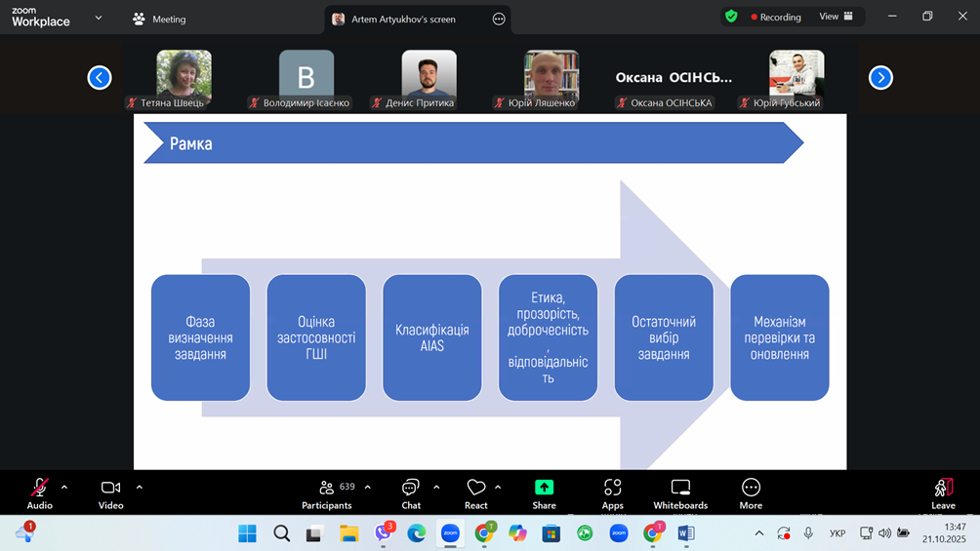The height and width of the screenshot is (551, 980).
Task: Unmute microphone with Audio button
Action: click(40, 493)
